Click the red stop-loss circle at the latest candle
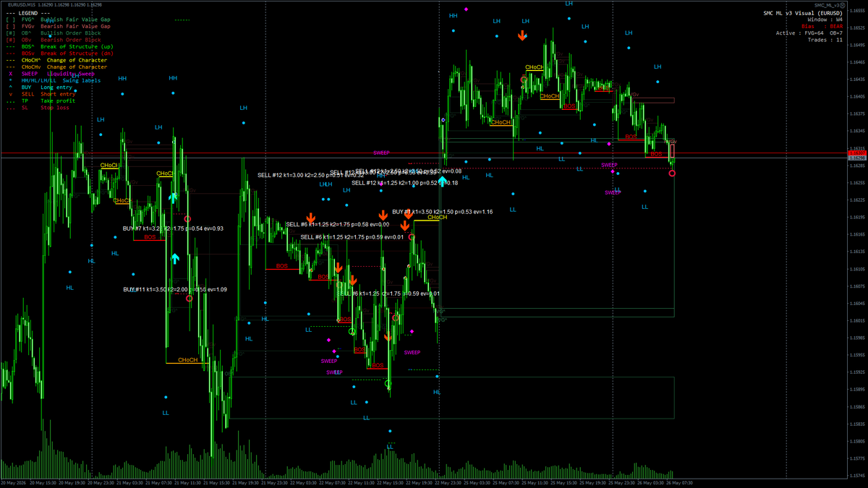The height and width of the screenshot is (488, 868). (672, 174)
